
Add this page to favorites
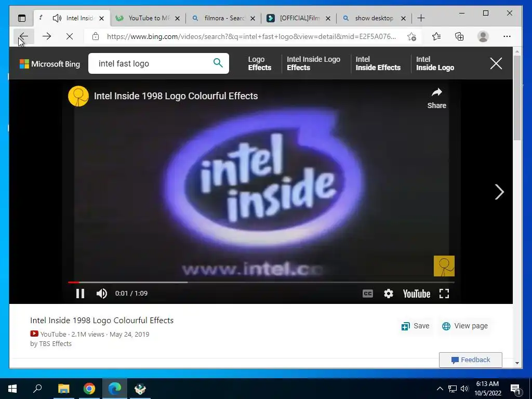411,36
